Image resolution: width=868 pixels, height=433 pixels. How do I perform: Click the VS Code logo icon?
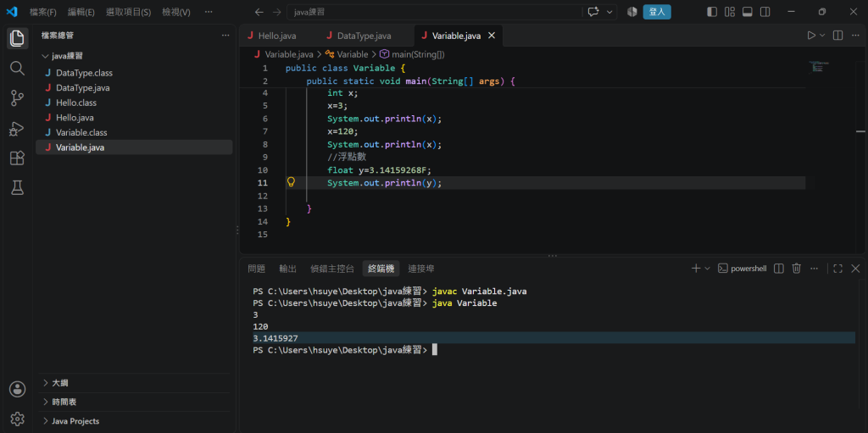pyautogui.click(x=12, y=12)
